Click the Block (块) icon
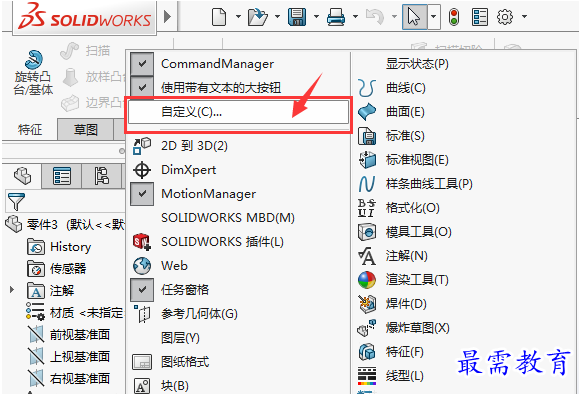The image size is (579, 394). click(x=142, y=386)
